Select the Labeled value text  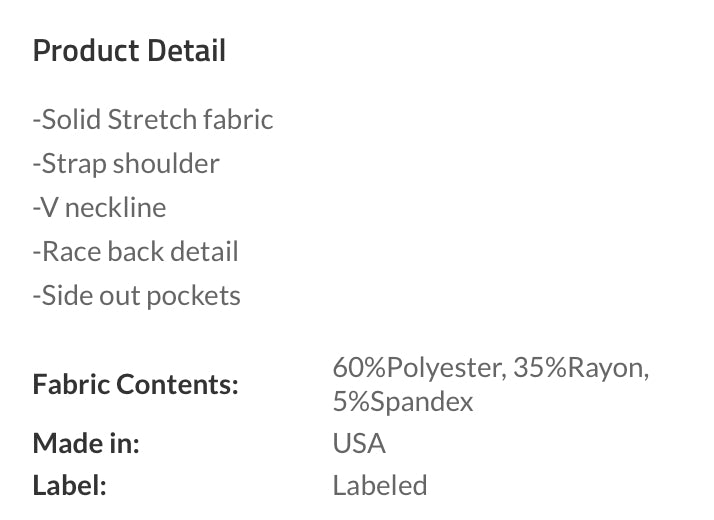click(x=380, y=485)
